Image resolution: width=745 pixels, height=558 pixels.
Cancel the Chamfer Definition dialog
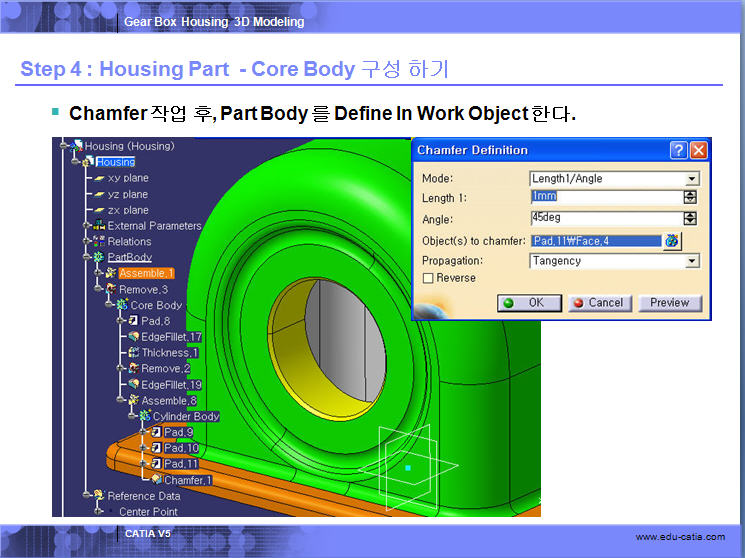[597, 303]
